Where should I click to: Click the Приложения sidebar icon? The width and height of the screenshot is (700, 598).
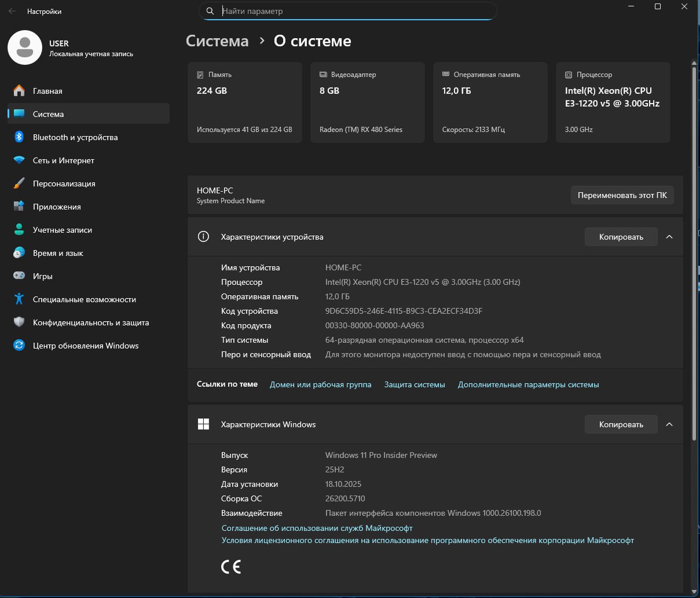pyautogui.click(x=19, y=207)
